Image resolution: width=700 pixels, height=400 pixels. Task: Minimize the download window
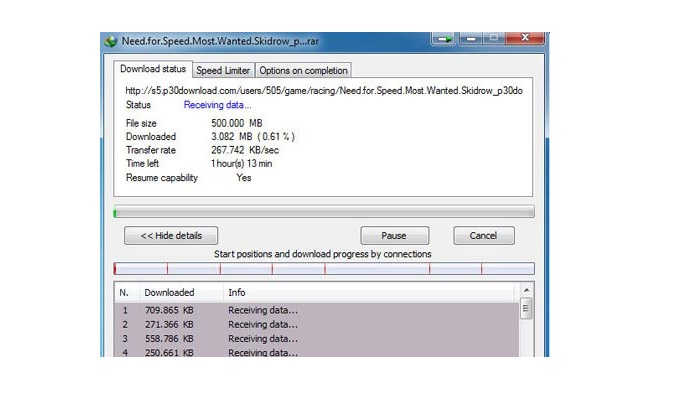point(471,39)
